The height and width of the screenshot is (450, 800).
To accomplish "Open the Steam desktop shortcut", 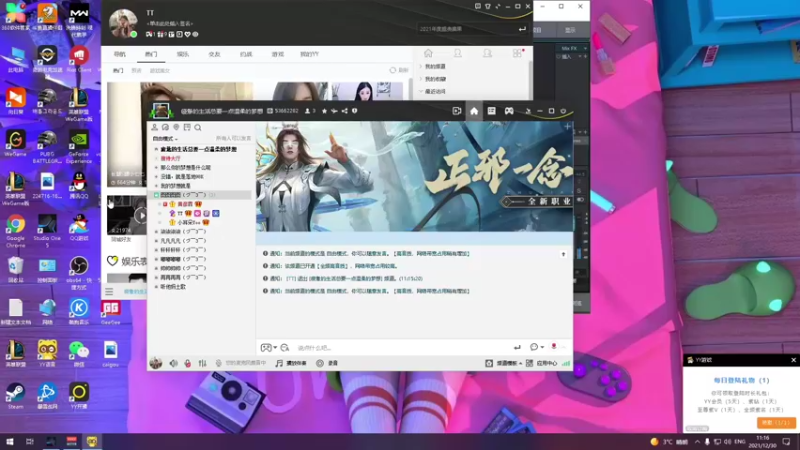I will point(15,396).
